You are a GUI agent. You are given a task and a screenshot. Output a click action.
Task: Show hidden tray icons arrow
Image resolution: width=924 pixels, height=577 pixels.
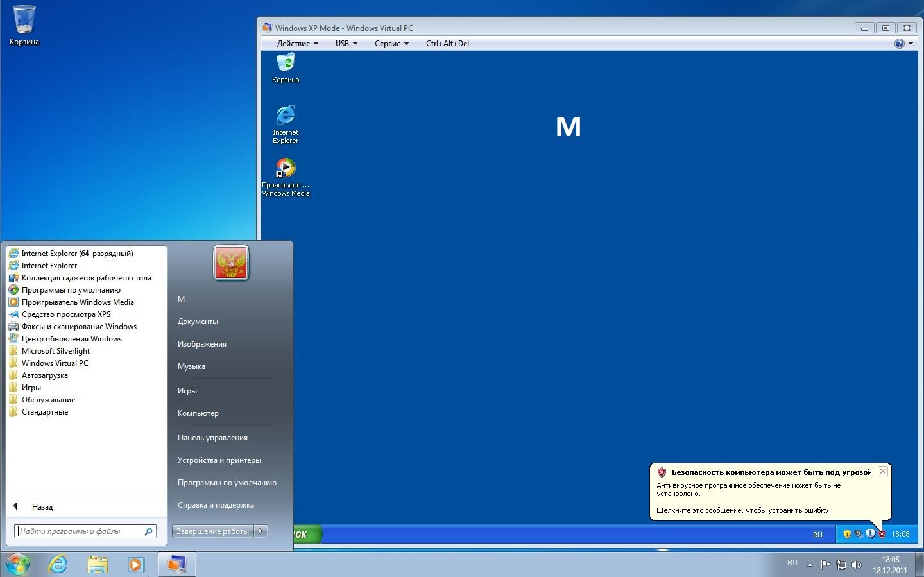(810, 565)
